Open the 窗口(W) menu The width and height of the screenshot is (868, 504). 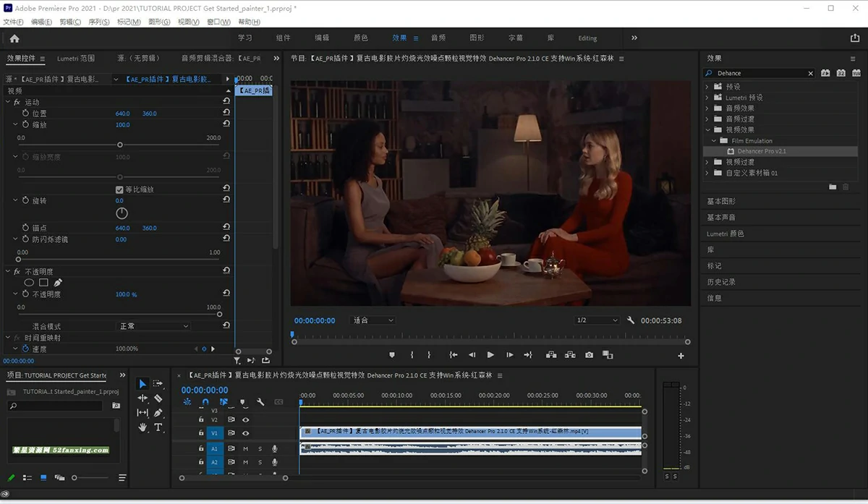218,22
